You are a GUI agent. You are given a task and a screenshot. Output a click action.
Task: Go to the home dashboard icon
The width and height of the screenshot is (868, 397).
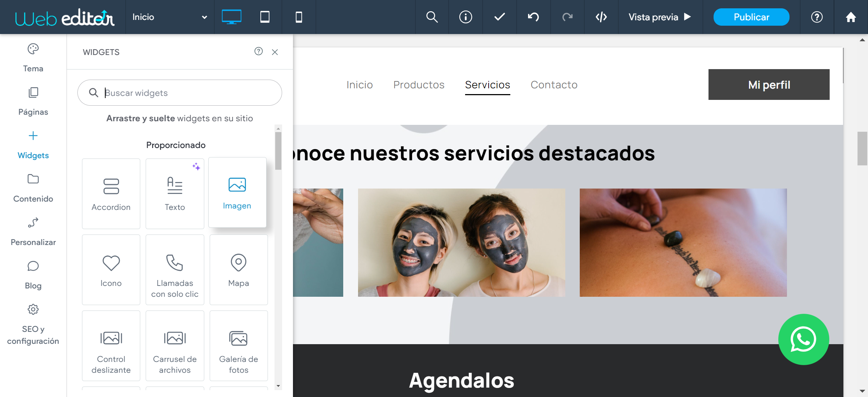[x=851, y=17]
